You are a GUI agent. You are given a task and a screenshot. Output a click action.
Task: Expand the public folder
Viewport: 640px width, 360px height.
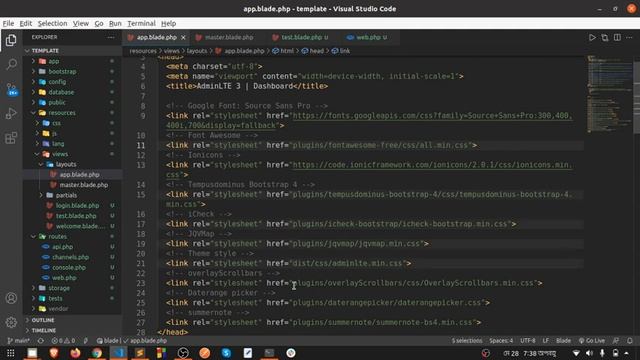click(72, 102)
